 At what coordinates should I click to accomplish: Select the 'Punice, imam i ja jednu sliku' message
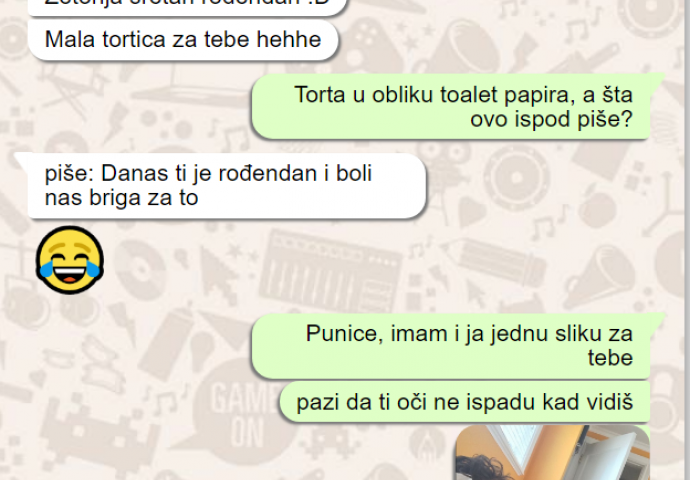click(x=451, y=346)
